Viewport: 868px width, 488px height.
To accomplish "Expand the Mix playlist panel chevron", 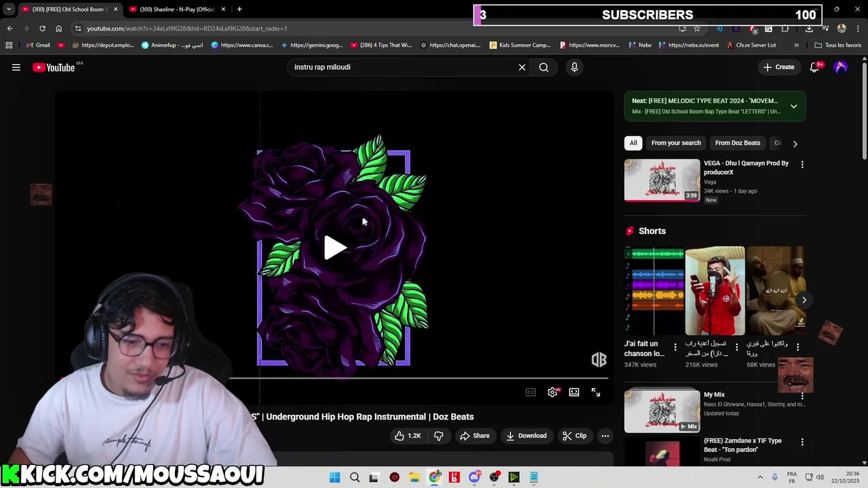I will pyautogui.click(x=793, y=106).
